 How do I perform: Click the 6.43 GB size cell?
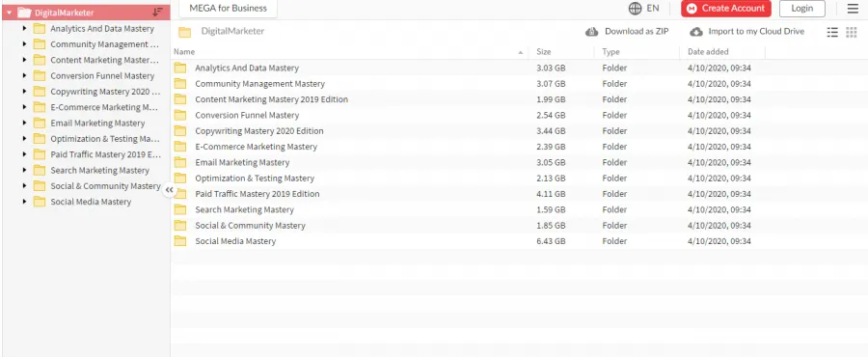[551, 241]
